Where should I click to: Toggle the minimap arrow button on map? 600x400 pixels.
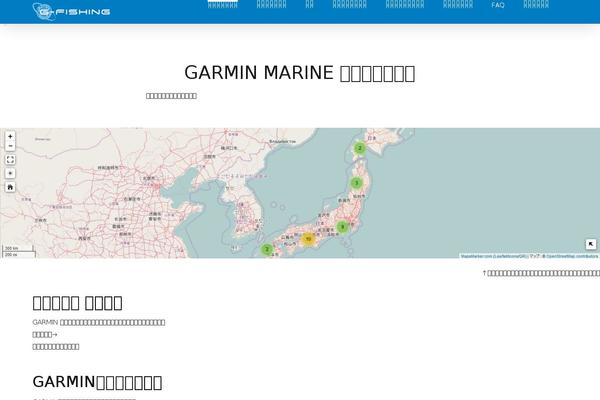591,244
